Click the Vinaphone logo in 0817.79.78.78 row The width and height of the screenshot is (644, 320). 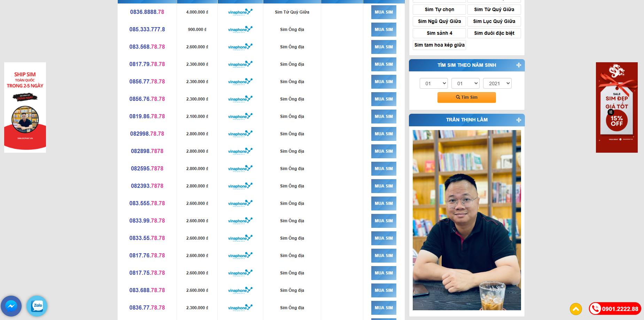[x=240, y=64]
